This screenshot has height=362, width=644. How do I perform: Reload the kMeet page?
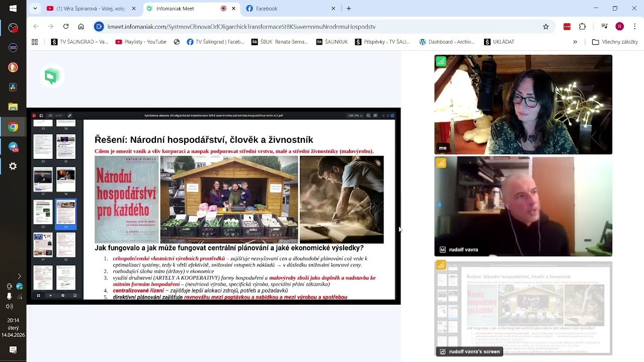pos(66,27)
